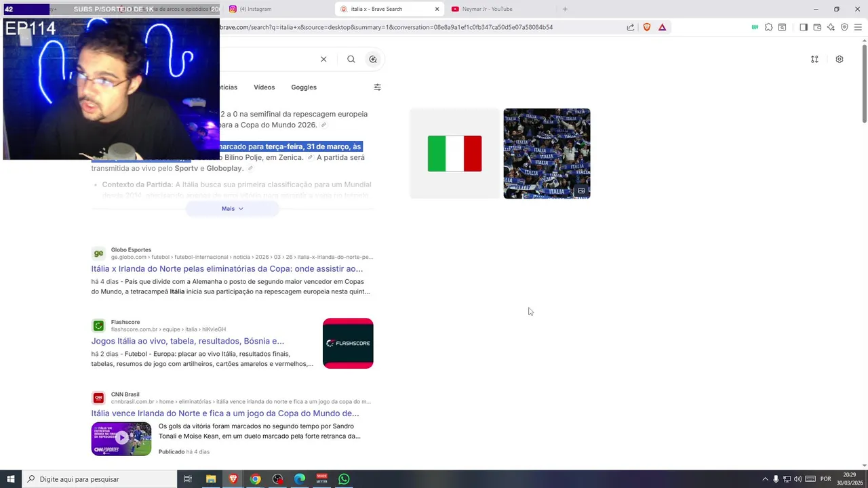Open the Globo Esportes Itália x Irlanda result
The width and height of the screenshot is (868, 488).
tap(227, 268)
